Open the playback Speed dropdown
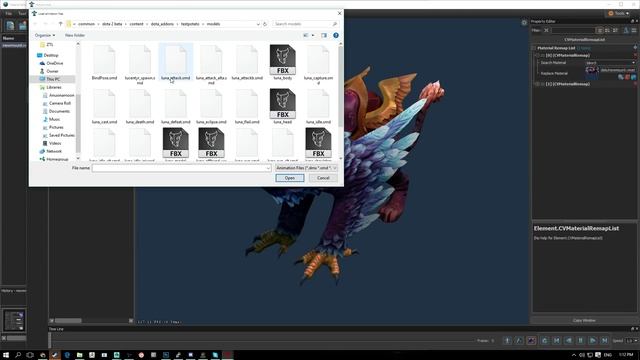Viewport: 640px width, 360px height. click(x=631, y=340)
